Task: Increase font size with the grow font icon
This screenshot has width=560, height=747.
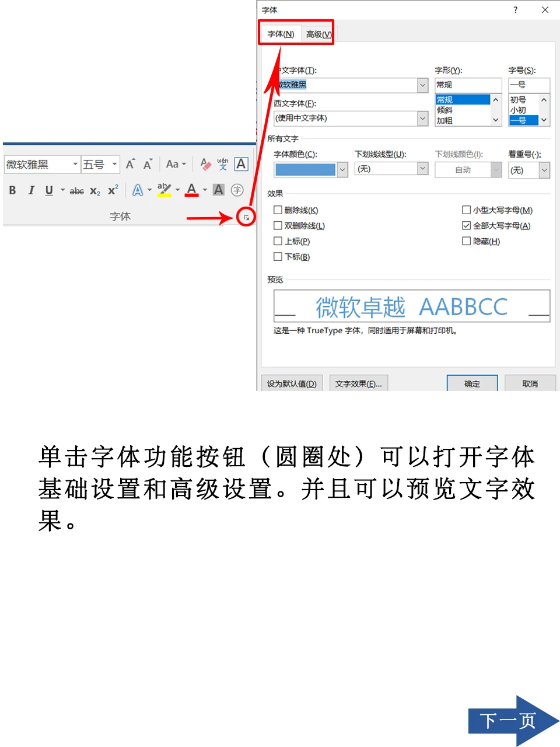Action: pyautogui.click(x=131, y=164)
